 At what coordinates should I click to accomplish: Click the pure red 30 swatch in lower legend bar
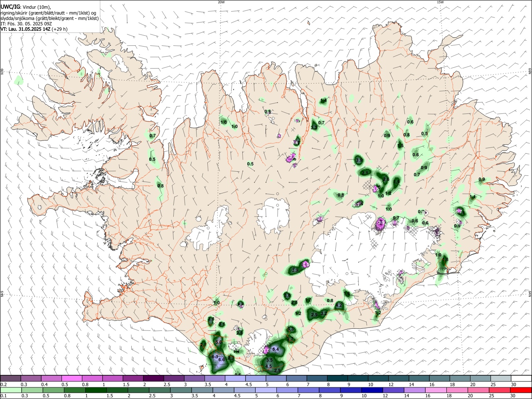[x=521, y=390]
